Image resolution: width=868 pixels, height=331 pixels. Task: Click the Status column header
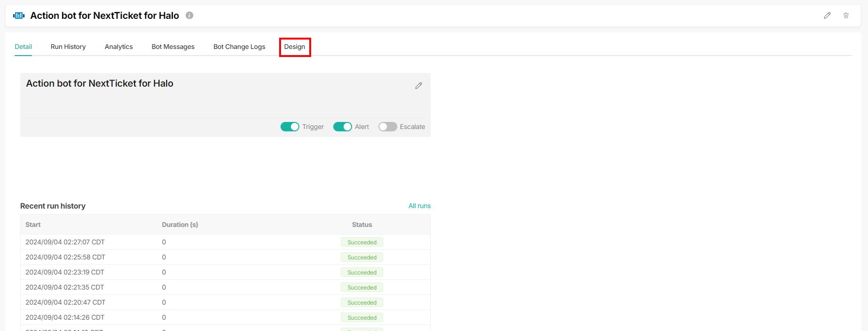pos(362,225)
